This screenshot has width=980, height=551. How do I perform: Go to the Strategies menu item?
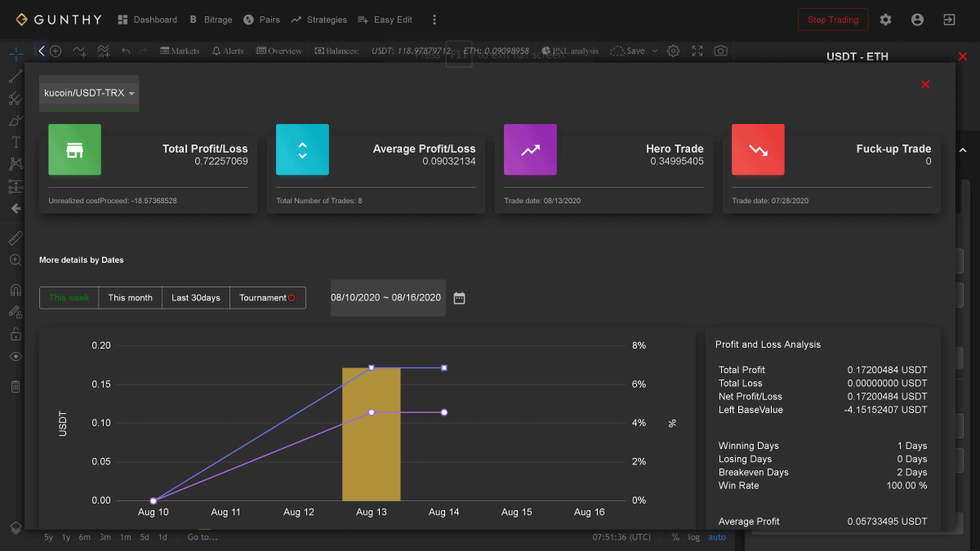tap(318, 20)
